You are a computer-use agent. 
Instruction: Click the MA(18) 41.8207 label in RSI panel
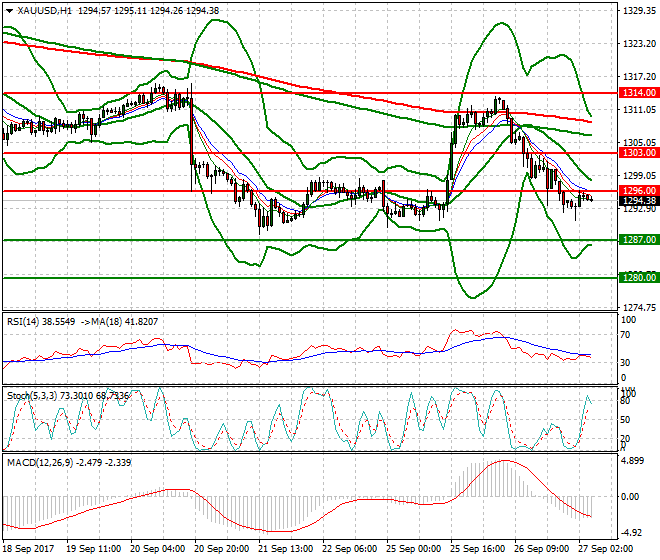point(125,322)
